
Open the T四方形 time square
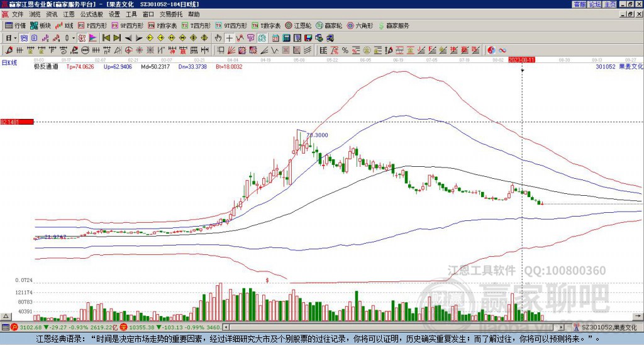(196, 25)
